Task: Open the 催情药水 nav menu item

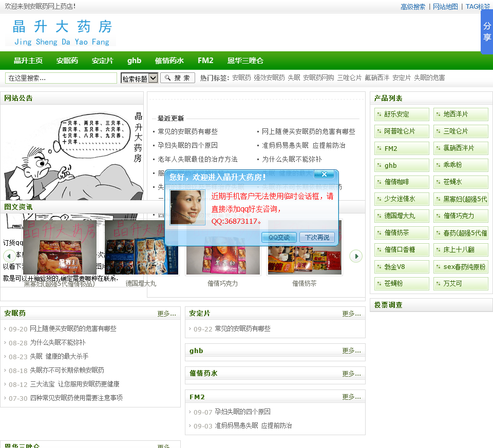Action: coord(169,61)
